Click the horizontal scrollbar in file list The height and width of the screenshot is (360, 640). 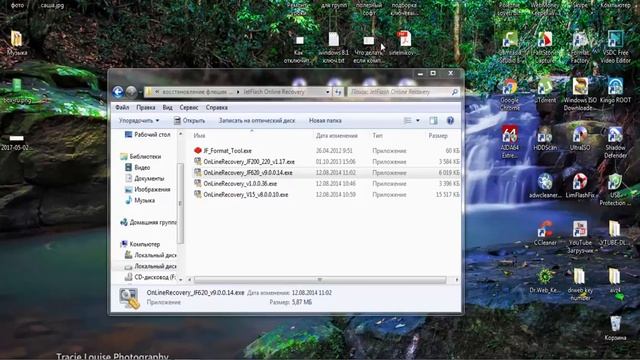[320, 280]
